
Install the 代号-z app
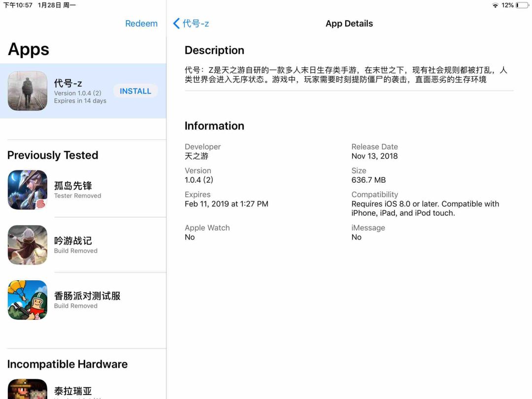point(135,91)
